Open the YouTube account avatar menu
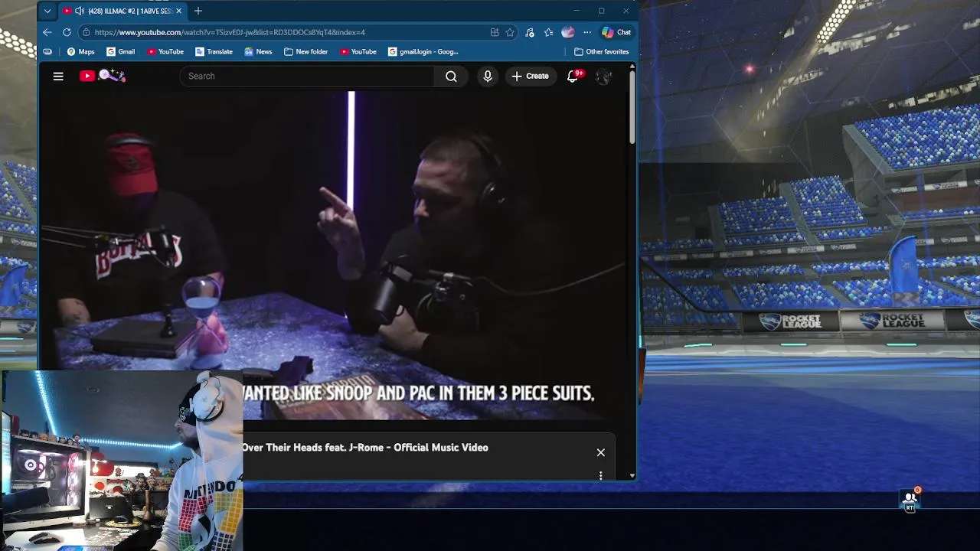Image resolution: width=980 pixels, height=551 pixels. 603,76
